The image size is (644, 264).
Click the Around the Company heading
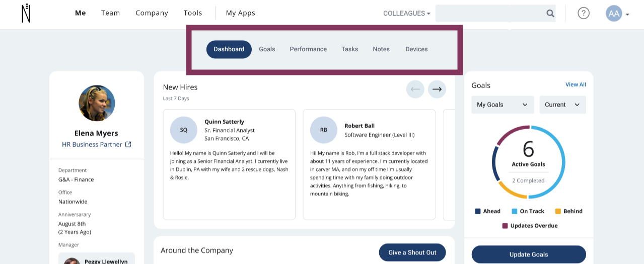click(197, 250)
